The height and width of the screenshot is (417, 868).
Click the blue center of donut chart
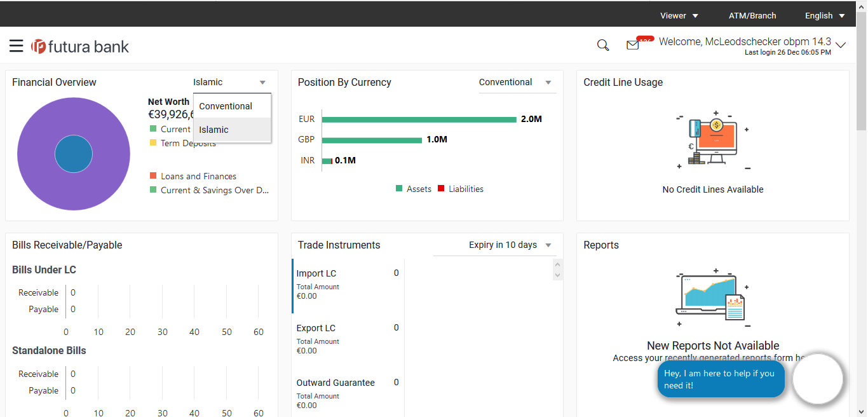click(74, 154)
